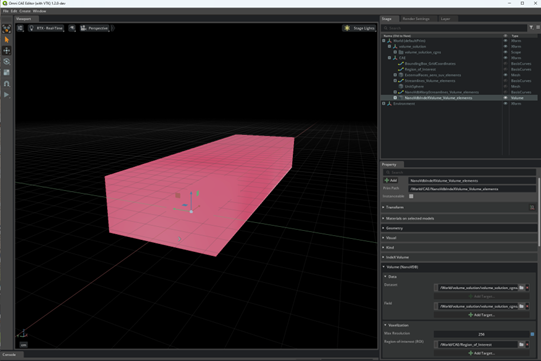This screenshot has height=361, width=541.
Task: Activate the Move tool in left toolbar
Action: (7, 51)
